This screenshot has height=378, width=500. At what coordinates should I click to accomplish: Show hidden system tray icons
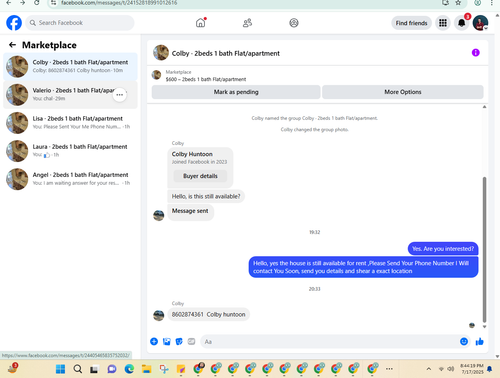(x=429, y=369)
